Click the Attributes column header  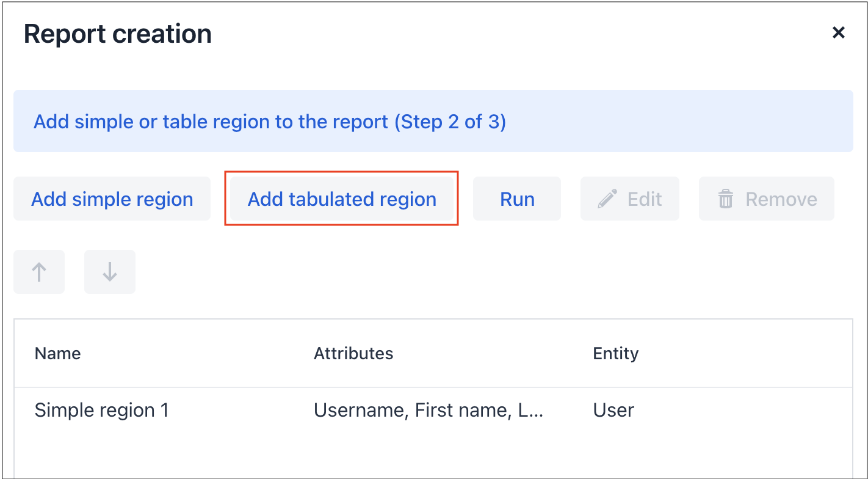(353, 353)
